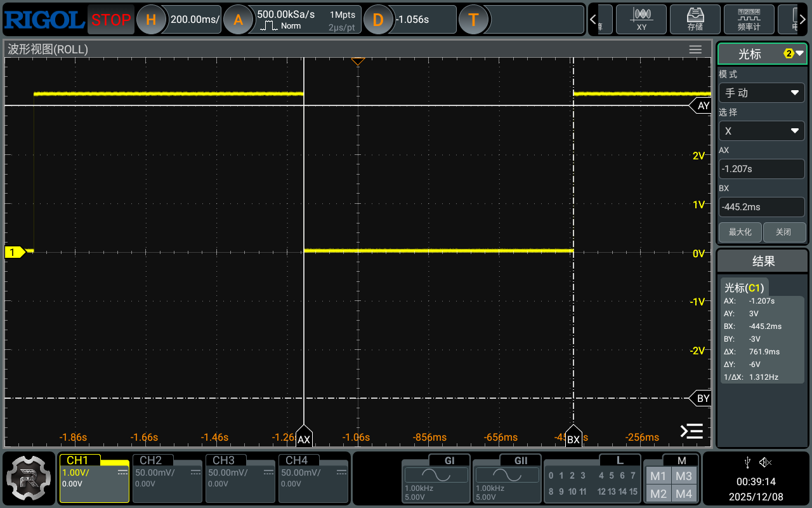Open the 存储 storage function
This screenshot has width=812, height=508.
(x=695, y=19)
